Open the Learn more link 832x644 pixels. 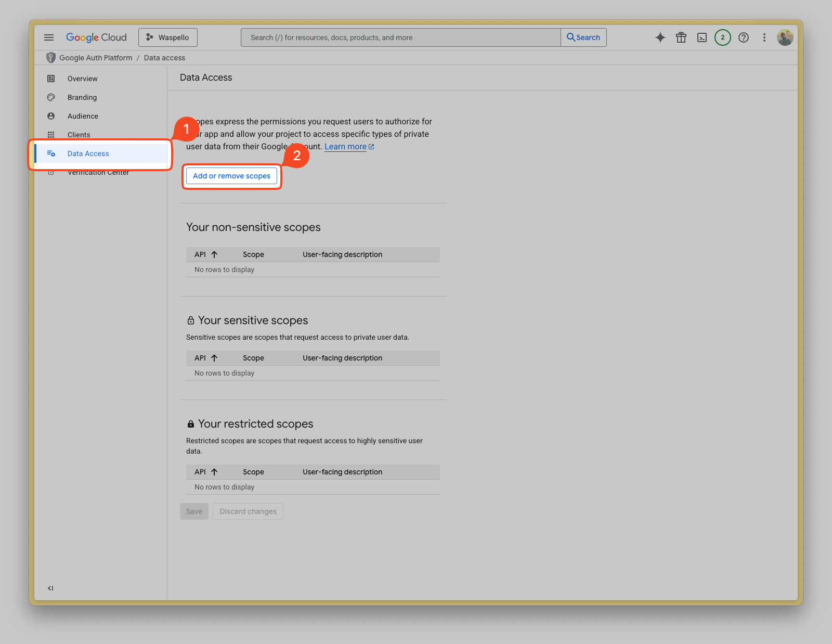[345, 146]
